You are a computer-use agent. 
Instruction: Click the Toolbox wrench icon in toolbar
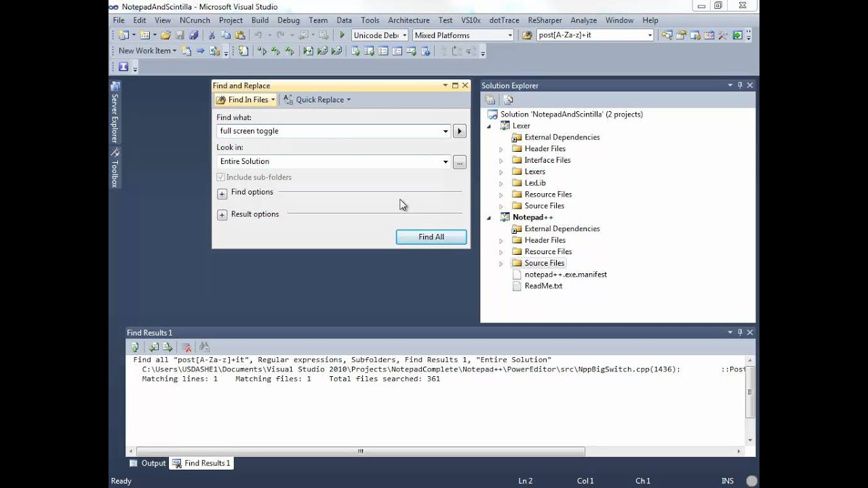click(x=724, y=35)
